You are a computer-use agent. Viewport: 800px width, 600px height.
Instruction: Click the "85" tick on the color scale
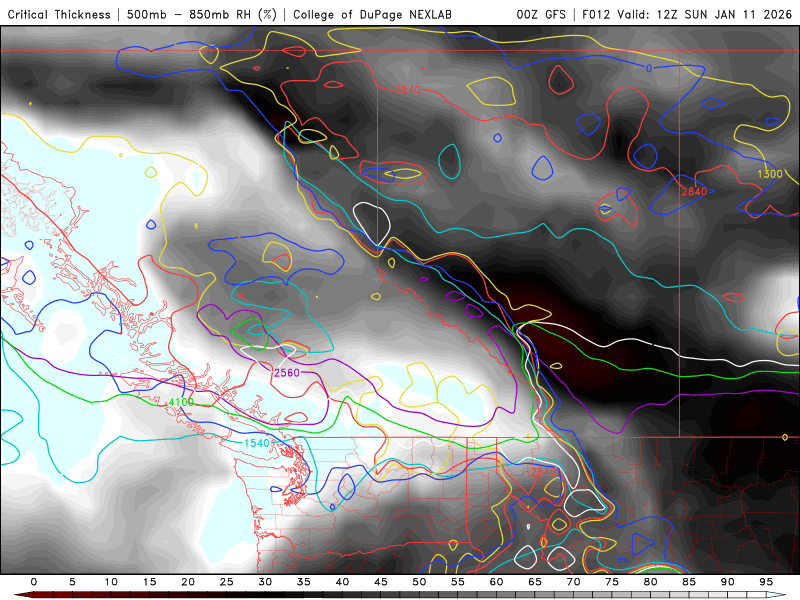point(689,582)
